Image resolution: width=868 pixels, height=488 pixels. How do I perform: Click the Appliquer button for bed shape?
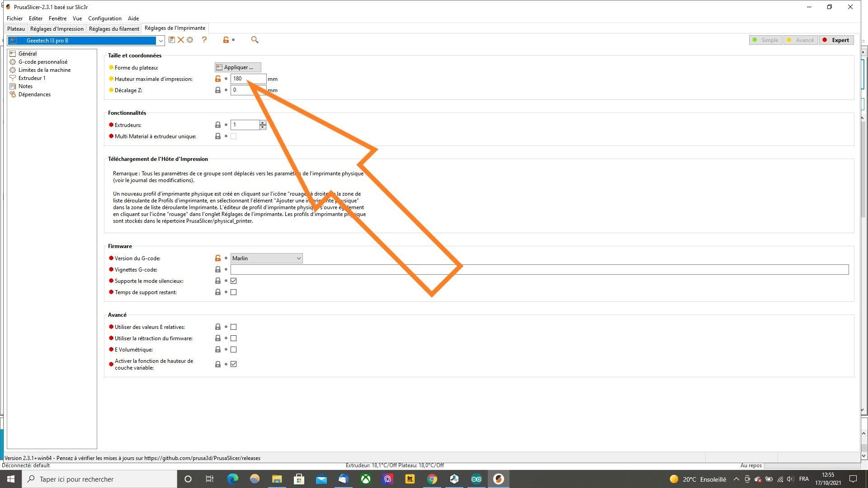[x=238, y=67]
